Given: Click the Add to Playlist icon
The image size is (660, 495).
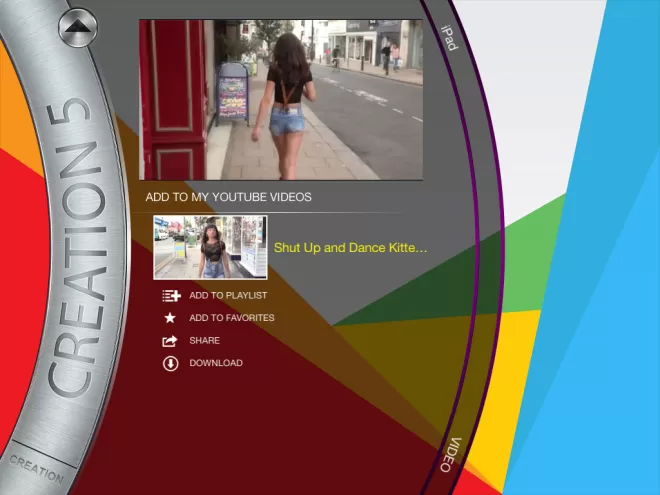Looking at the screenshot, I should (171, 296).
